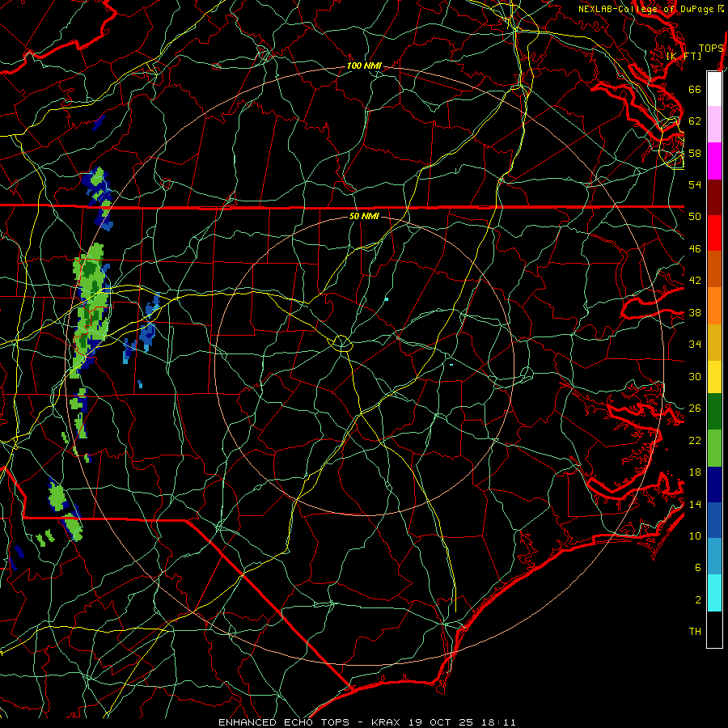The height and width of the screenshot is (728, 728).
Task: Click the "30" legend value
Action: point(695,376)
